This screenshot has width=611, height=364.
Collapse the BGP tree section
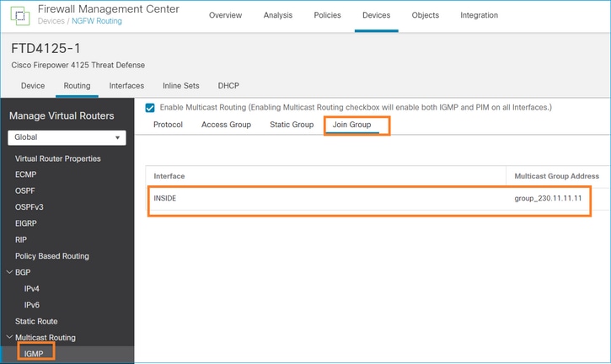[10, 272]
